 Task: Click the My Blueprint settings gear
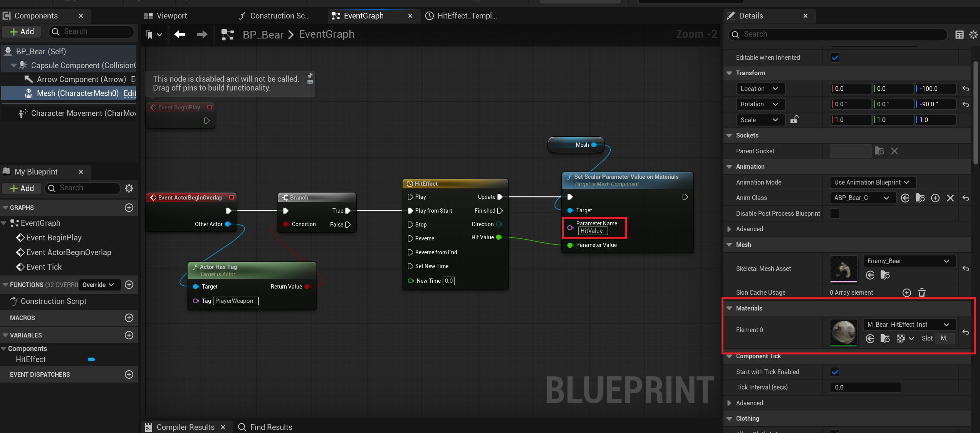pos(129,188)
